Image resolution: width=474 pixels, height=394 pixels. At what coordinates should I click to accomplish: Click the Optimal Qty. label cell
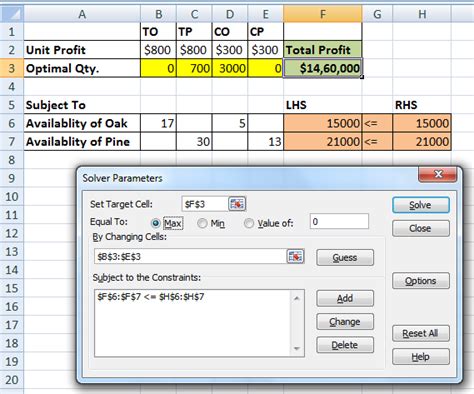click(82, 68)
